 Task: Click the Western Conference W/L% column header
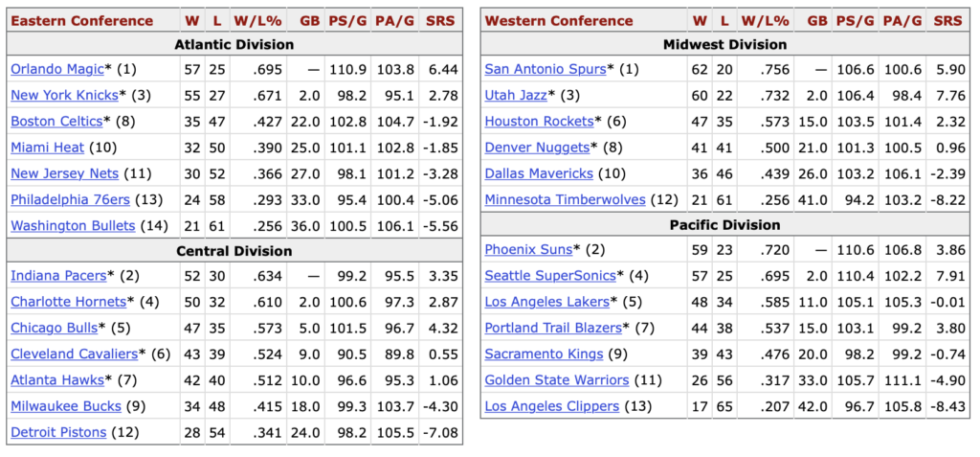coord(765,21)
